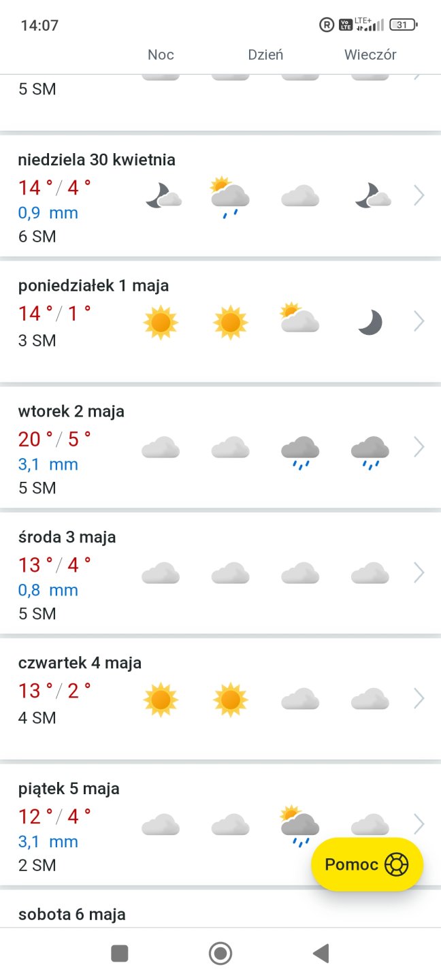
Task: Tap the sun-with-rain-cloud icon for niedziela
Action: 230,196
